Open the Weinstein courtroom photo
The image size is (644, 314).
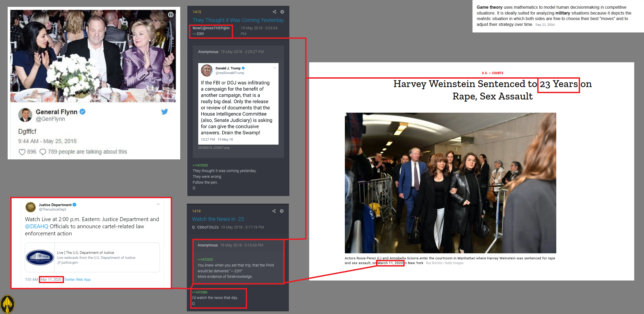pyautogui.click(x=450, y=183)
